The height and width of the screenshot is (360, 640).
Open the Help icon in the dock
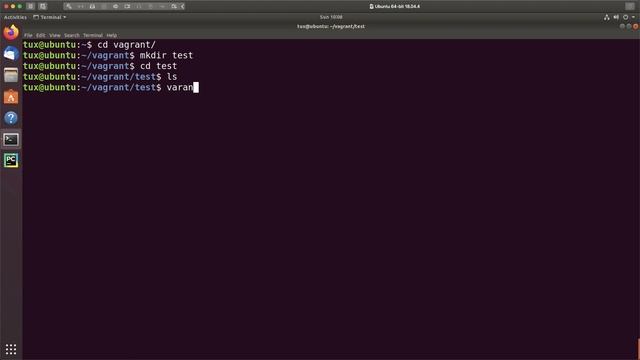11,118
